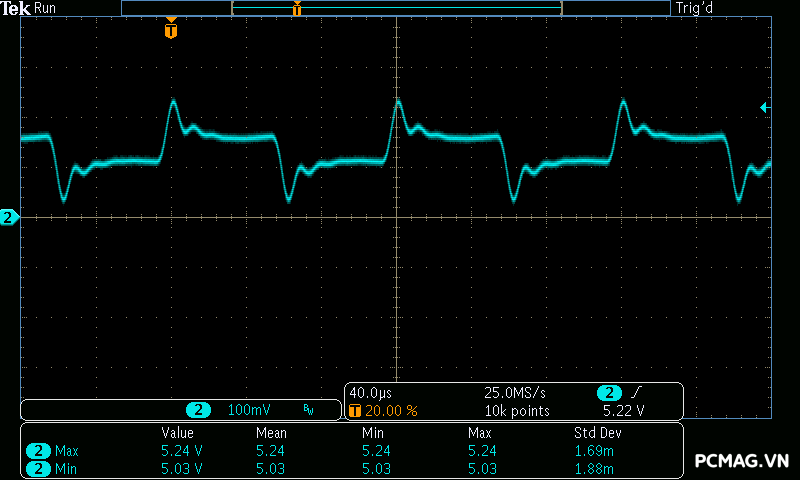Image resolution: width=800 pixels, height=480 pixels.
Task: Click the channel 2 badge beside 100mV
Action: 199,410
